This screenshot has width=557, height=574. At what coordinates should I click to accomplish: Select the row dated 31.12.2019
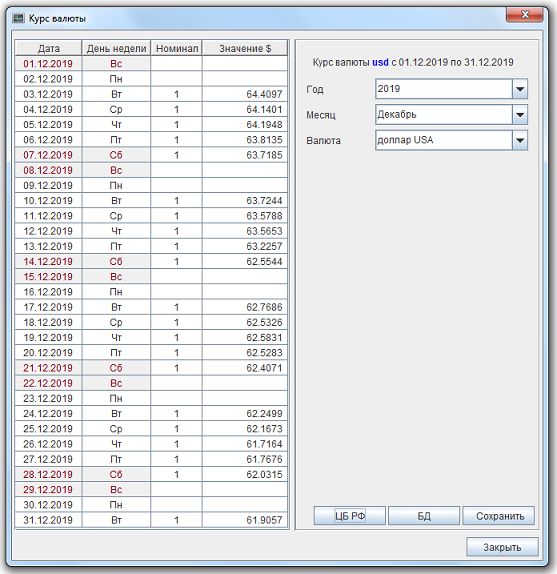pos(152,520)
